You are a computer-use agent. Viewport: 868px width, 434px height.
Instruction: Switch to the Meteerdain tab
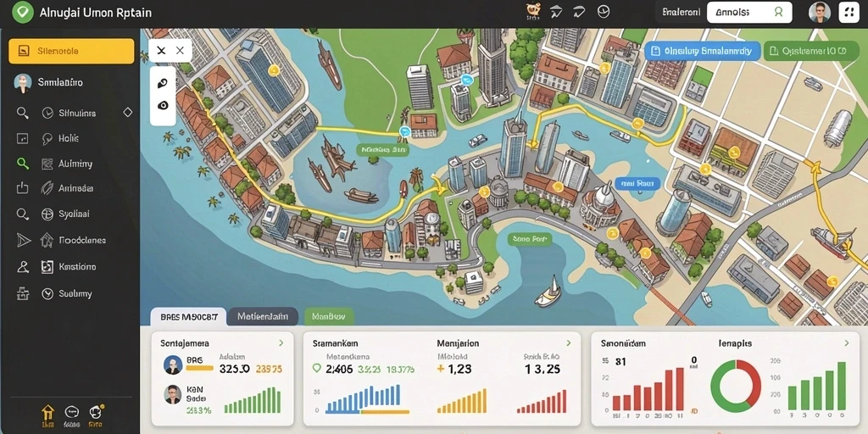(x=263, y=317)
